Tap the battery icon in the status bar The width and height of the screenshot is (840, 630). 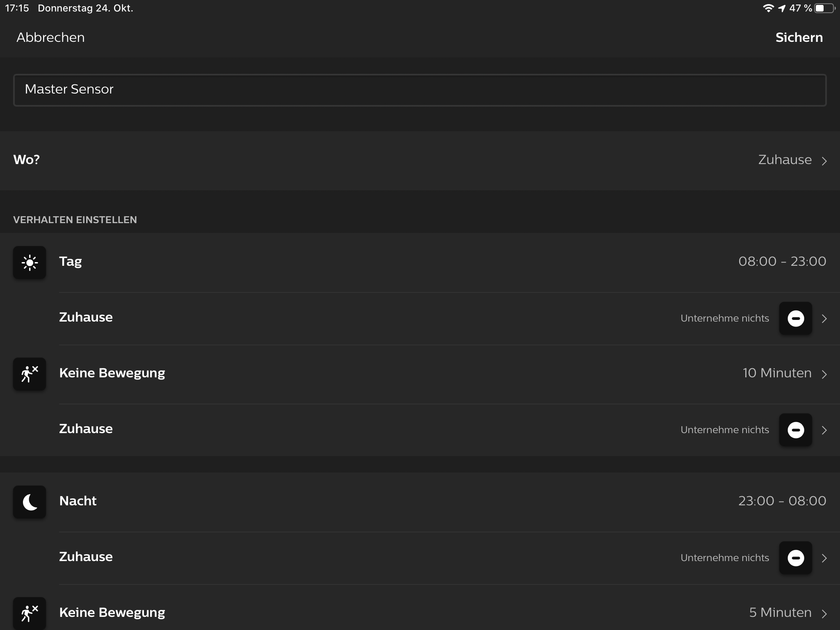[825, 8]
